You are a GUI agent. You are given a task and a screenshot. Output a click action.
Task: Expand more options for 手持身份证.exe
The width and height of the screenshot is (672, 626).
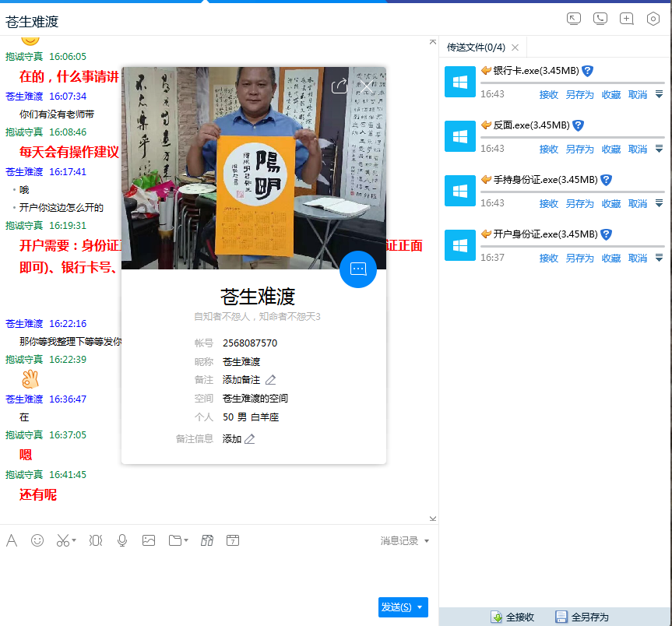[x=659, y=203]
